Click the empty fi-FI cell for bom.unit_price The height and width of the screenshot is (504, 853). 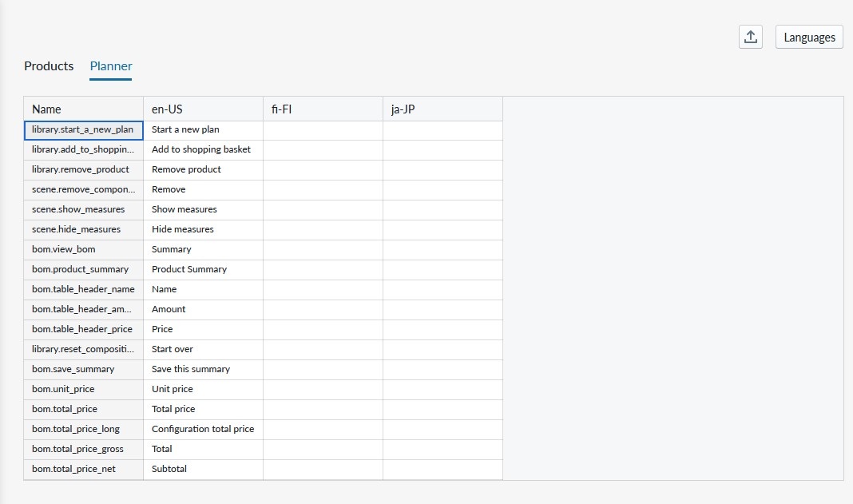pos(323,390)
